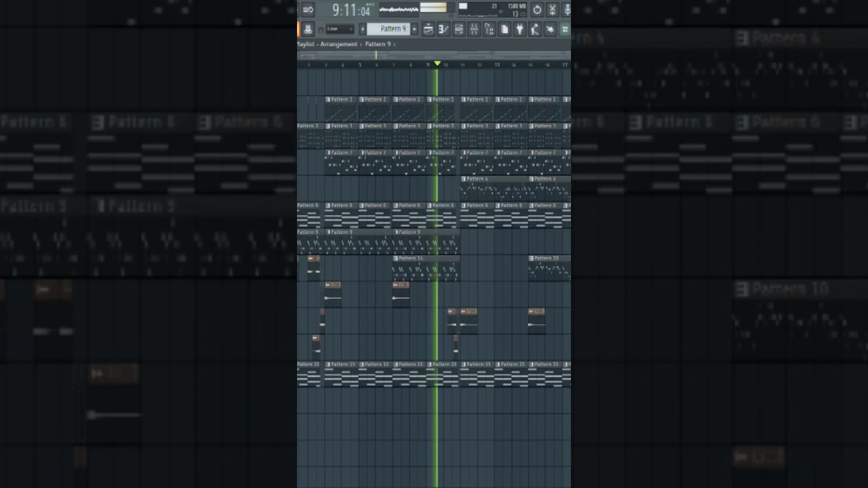Image resolution: width=868 pixels, height=488 pixels.
Task: Click the green playhead marker on timeline
Action: point(437,63)
